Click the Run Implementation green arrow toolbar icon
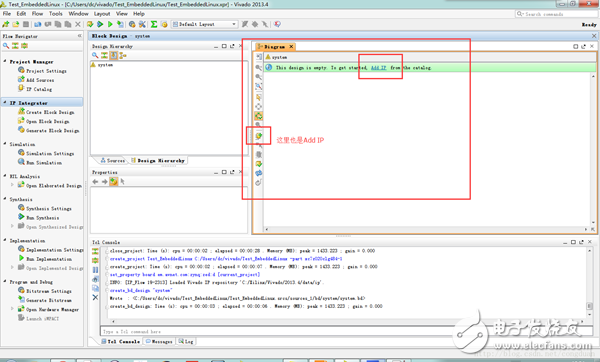Screen dimensions: 600x362 coord(110,24)
